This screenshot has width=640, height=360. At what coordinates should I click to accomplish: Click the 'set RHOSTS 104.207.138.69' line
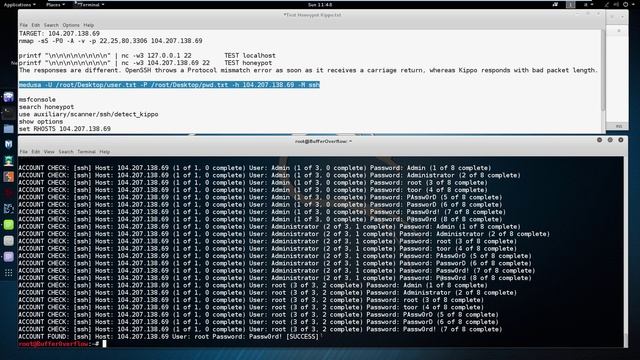64,129
